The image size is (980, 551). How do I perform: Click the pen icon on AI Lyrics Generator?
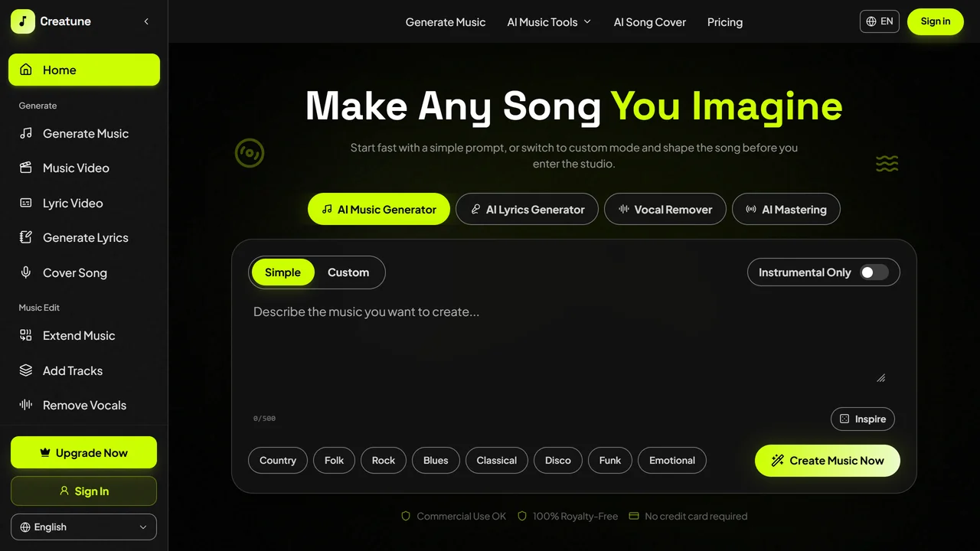pyautogui.click(x=475, y=209)
